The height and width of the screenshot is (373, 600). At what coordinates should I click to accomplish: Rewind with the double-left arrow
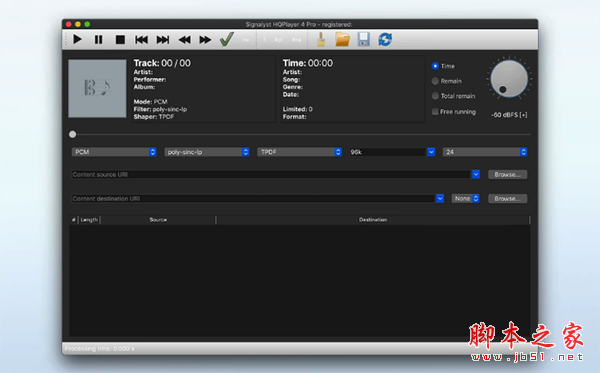184,39
